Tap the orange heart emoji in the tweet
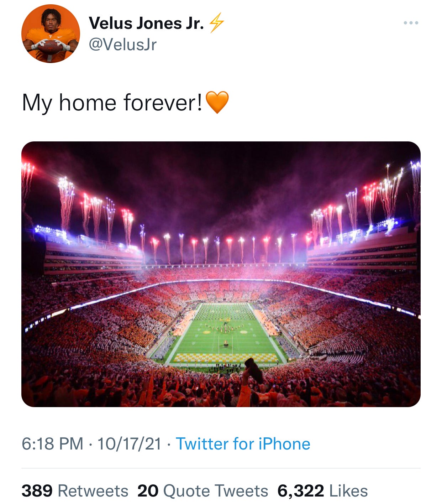 pyautogui.click(x=217, y=103)
